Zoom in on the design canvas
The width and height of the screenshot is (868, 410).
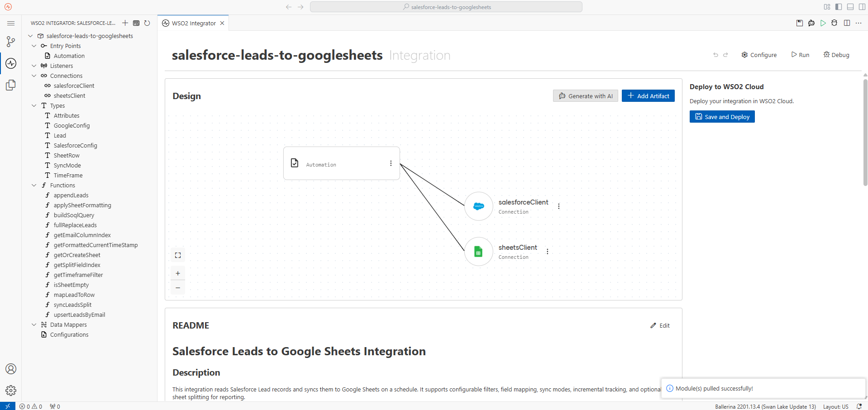point(178,273)
